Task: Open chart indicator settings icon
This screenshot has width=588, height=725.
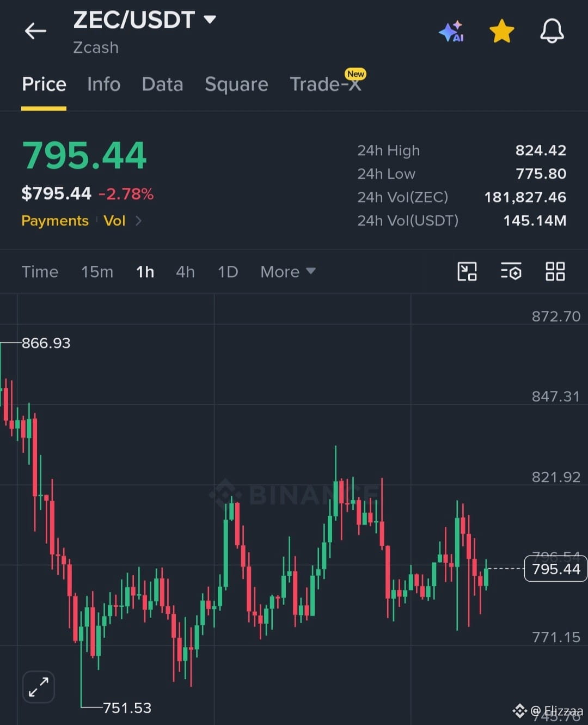Action: click(x=511, y=271)
